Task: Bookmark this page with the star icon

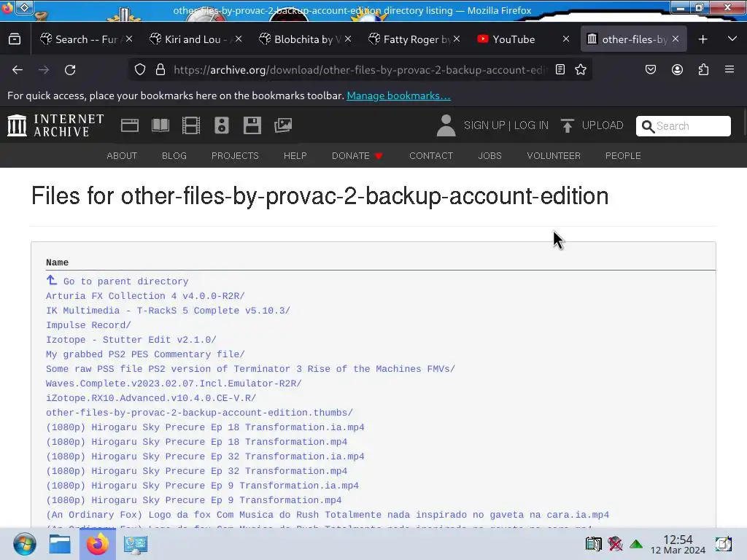Action: (x=580, y=69)
